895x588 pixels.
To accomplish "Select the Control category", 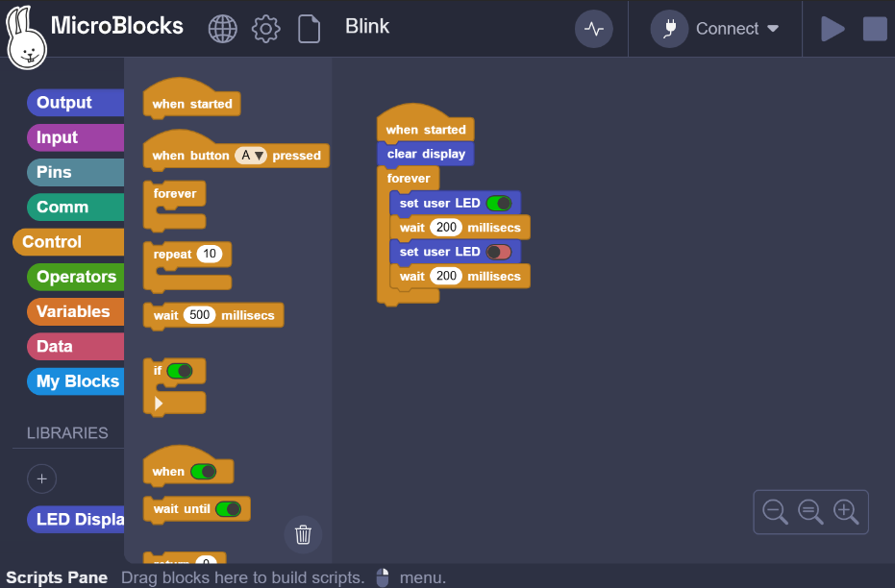I will [x=68, y=242].
